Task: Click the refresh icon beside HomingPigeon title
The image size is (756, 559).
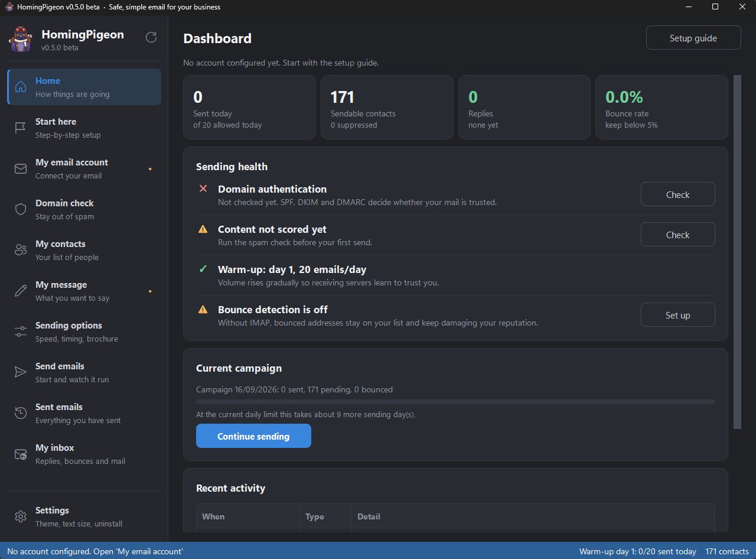Action: point(151,37)
